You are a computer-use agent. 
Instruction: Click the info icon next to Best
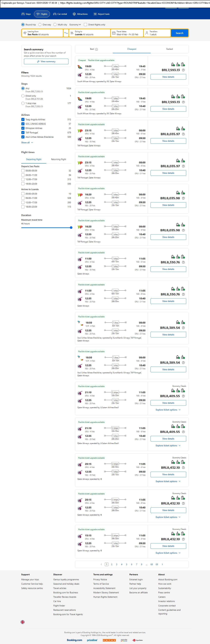pyautogui.click(x=97, y=49)
